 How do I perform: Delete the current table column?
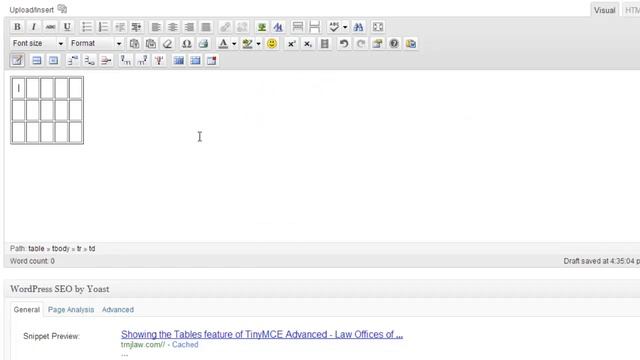click(x=159, y=60)
